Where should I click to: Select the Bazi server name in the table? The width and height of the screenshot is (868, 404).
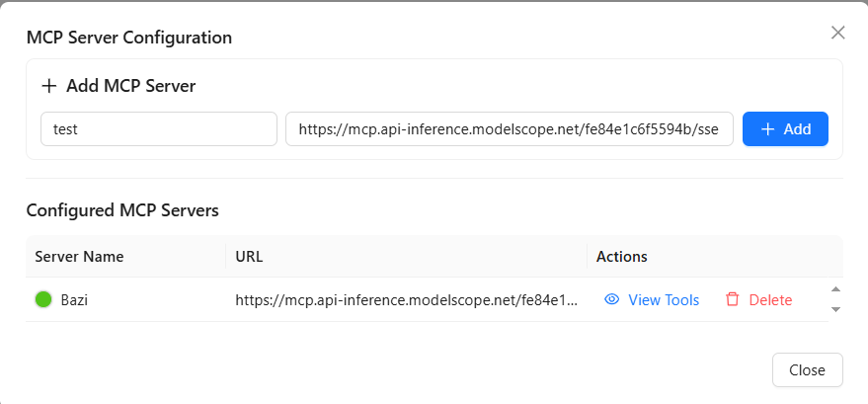coord(74,300)
